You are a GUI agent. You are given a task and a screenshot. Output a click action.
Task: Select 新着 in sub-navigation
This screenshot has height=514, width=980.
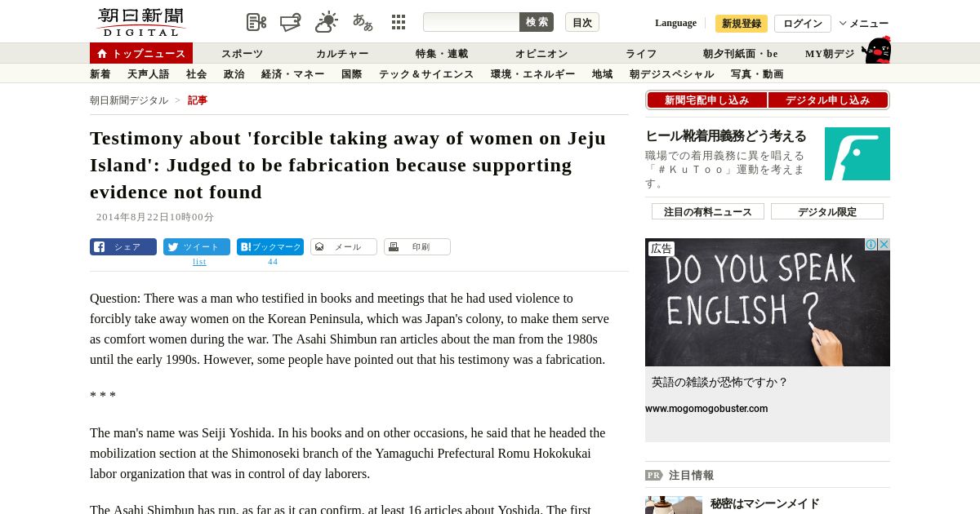tap(100, 74)
